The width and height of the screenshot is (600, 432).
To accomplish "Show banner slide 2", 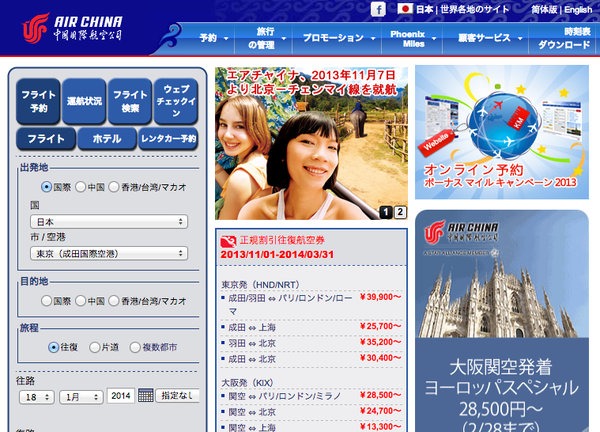I will coord(400,212).
